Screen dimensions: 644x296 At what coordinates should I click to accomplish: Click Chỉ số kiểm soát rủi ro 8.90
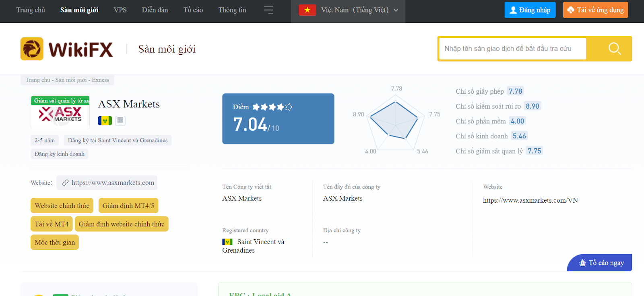[532, 106]
